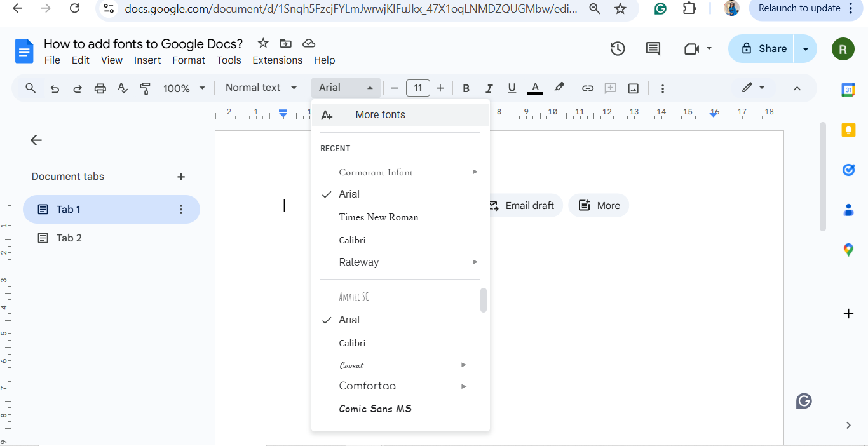Open the highlight color picker
This screenshot has height=446, width=868.
click(559, 88)
